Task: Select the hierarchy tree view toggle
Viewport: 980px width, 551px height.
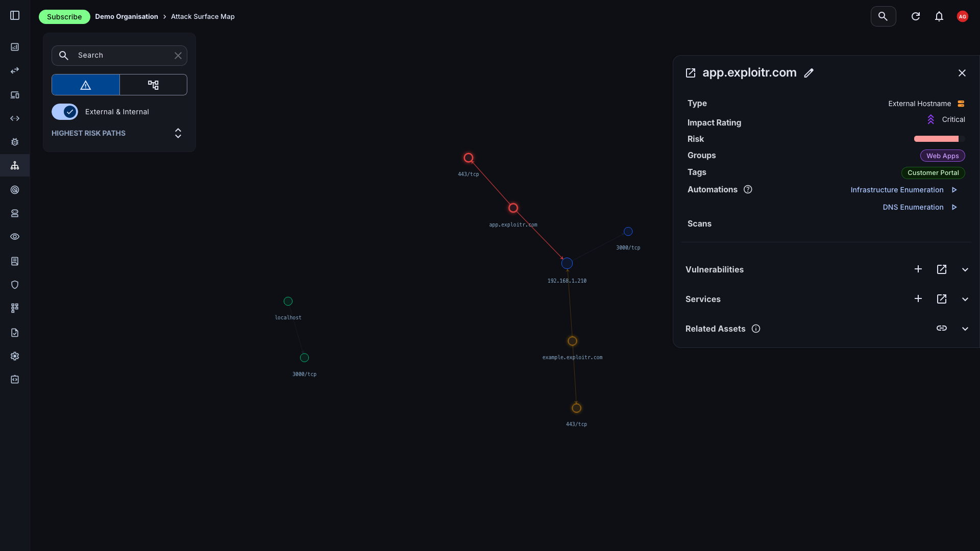Action: (x=153, y=85)
